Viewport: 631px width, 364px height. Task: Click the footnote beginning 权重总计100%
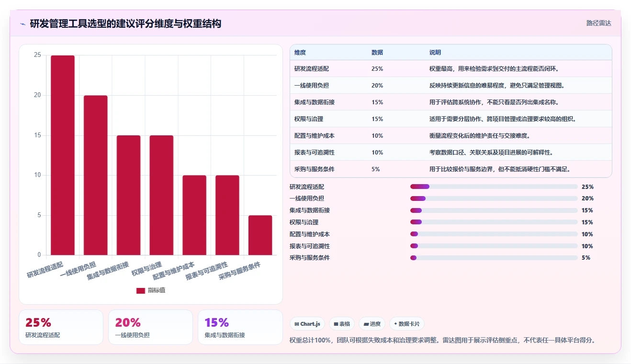pyautogui.click(x=443, y=341)
